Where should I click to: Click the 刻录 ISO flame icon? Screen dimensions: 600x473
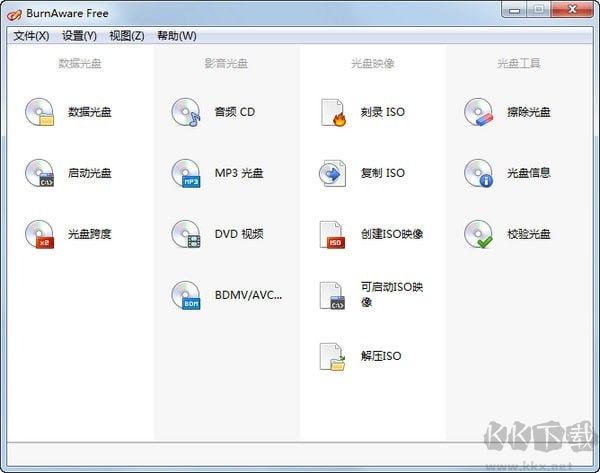pos(333,113)
